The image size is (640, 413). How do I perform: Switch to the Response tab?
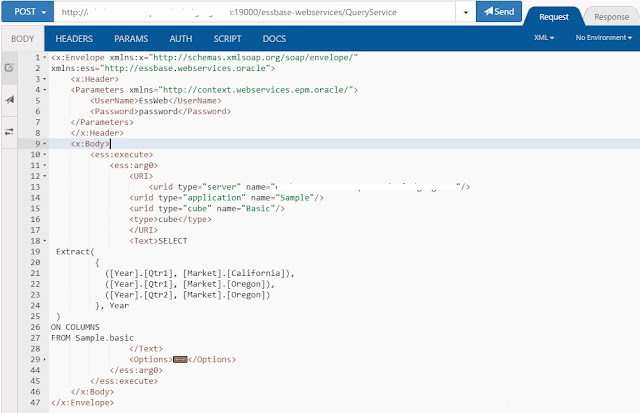(x=611, y=17)
